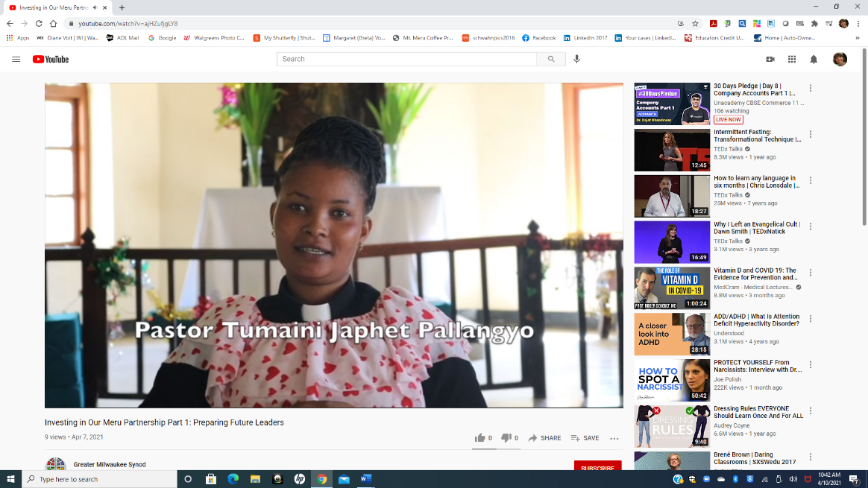The width and height of the screenshot is (868, 488).
Task: Click the search magnifier button
Action: 551,59
